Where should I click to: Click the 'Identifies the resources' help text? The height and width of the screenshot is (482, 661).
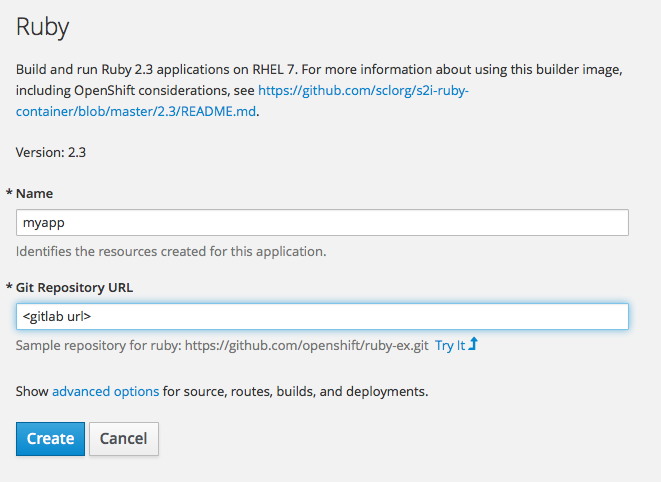[170, 250]
